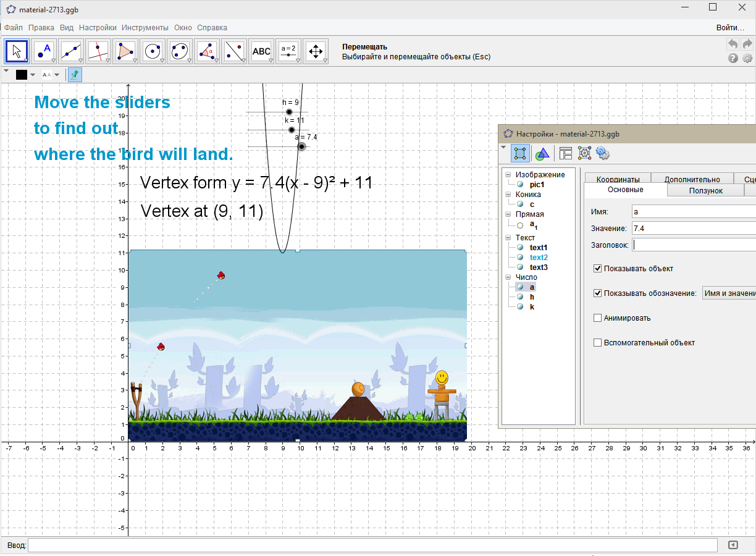This screenshot has width=756, height=556.
Task: Toggle visibility bullet of line a1
Action: click(520, 225)
